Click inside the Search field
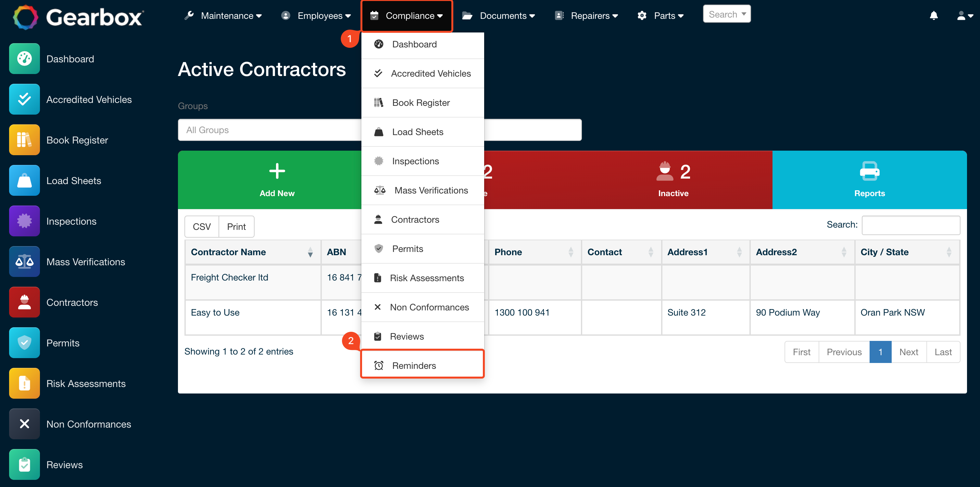Screen dimensions: 980x487 click(911, 225)
